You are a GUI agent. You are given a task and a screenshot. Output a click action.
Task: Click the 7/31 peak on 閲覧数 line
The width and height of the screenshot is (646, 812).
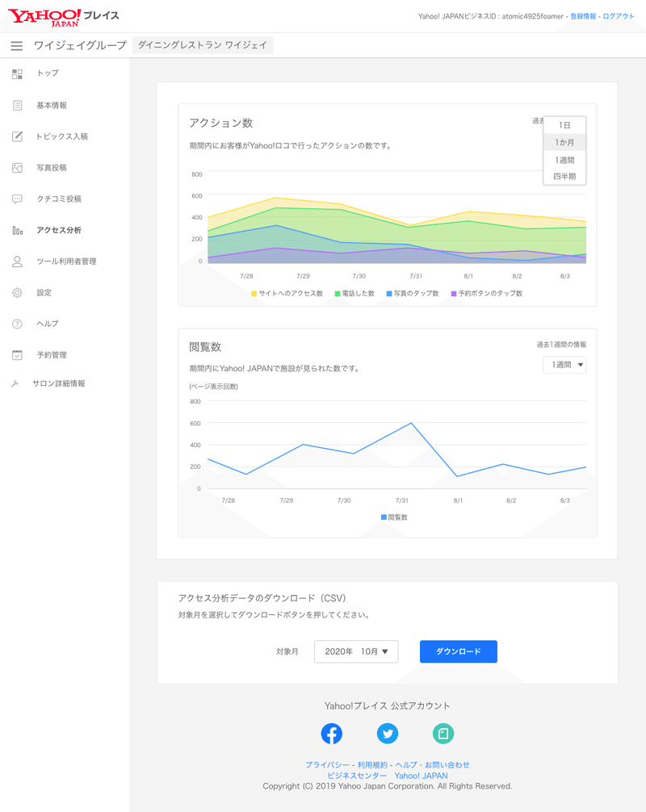coord(411,423)
